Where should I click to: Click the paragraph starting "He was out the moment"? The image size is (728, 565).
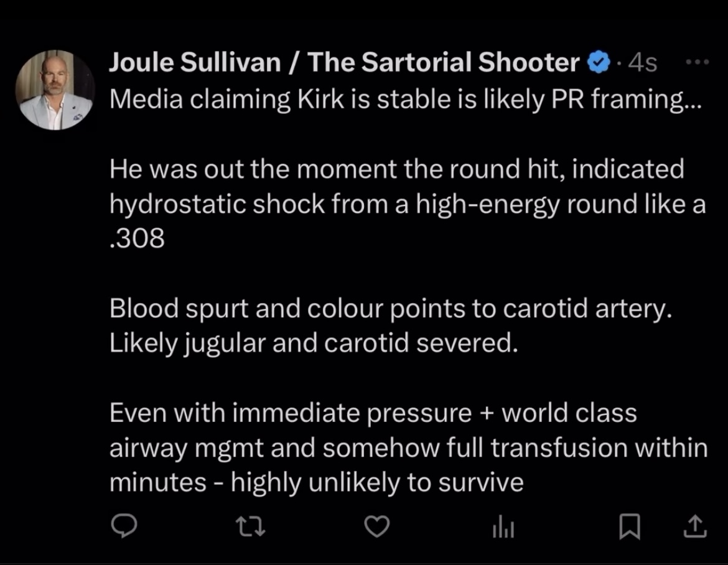[407, 203]
